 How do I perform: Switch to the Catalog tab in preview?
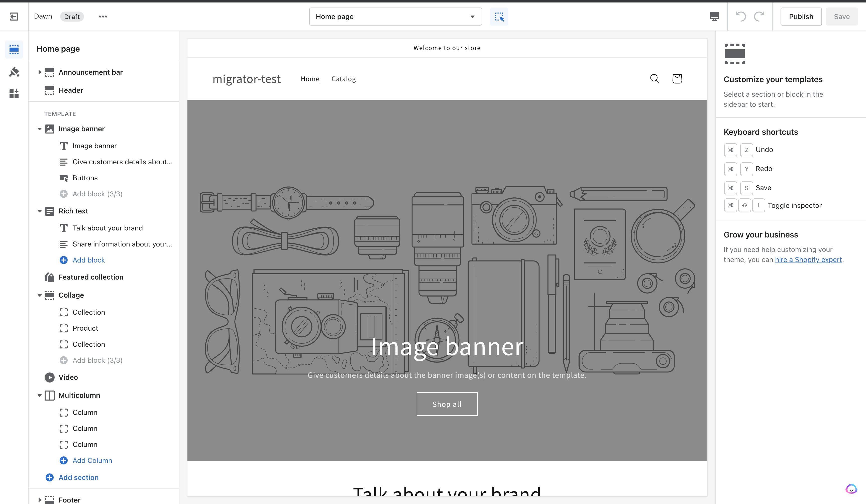(x=344, y=79)
